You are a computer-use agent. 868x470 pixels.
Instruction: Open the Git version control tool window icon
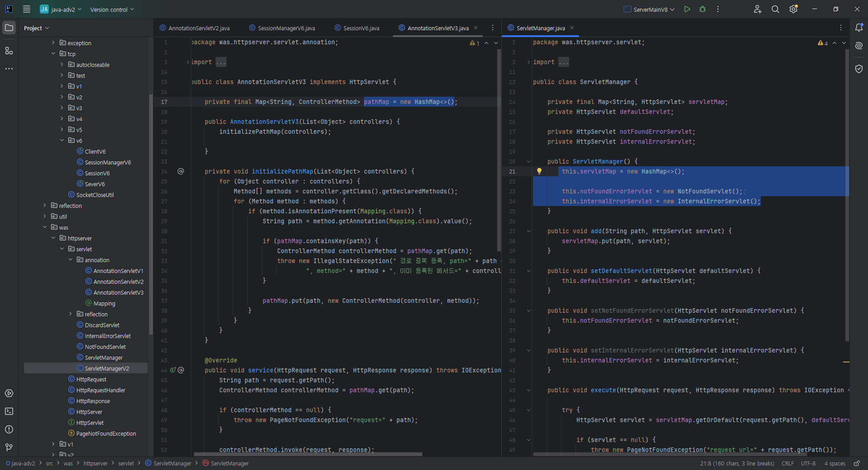tap(9, 447)
